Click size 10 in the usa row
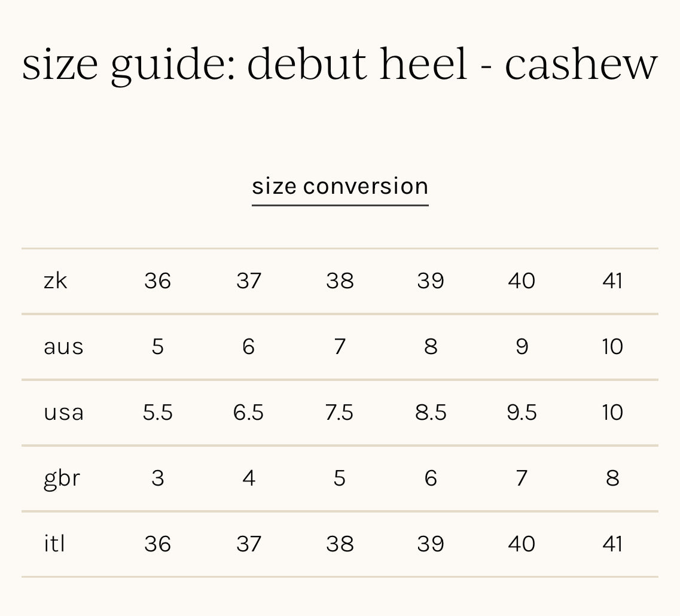Screen dimensions: 680x616 click(612, 412)
